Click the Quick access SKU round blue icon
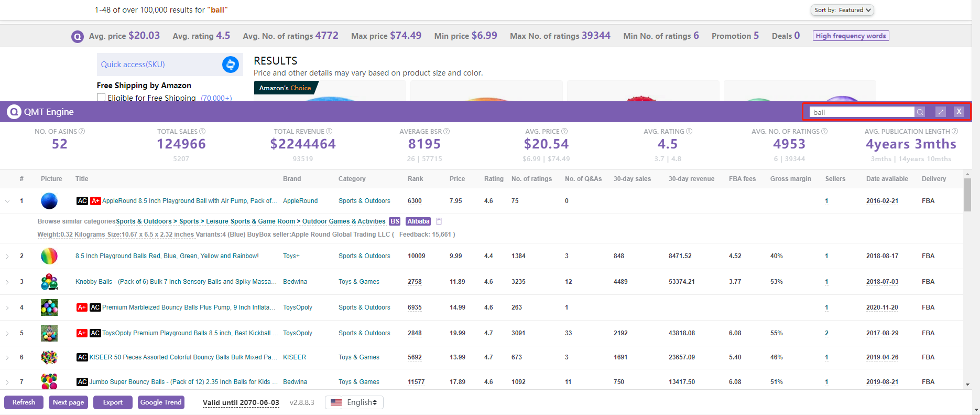The height and width of the screenshot is (415, 980). click(x=231, y=65)
